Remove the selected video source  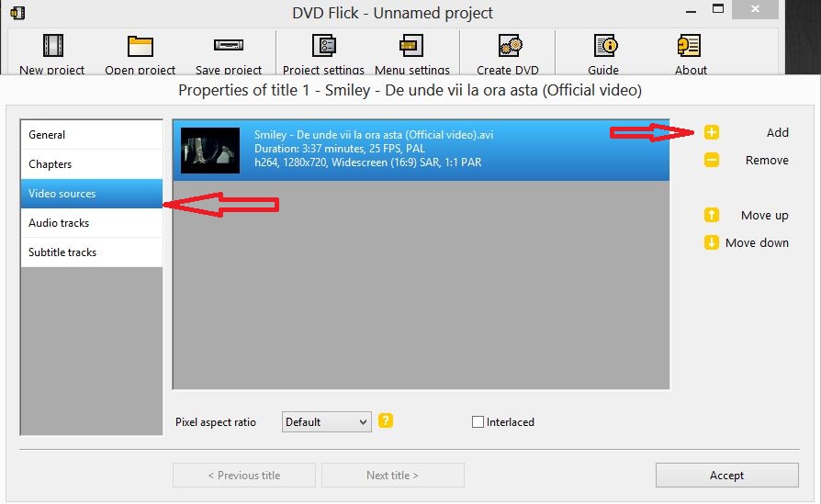712,160
